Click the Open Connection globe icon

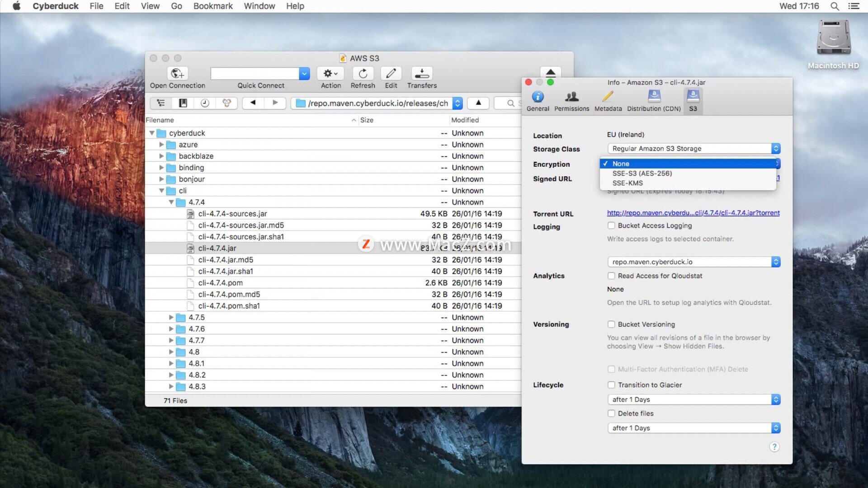click(177, 73)
